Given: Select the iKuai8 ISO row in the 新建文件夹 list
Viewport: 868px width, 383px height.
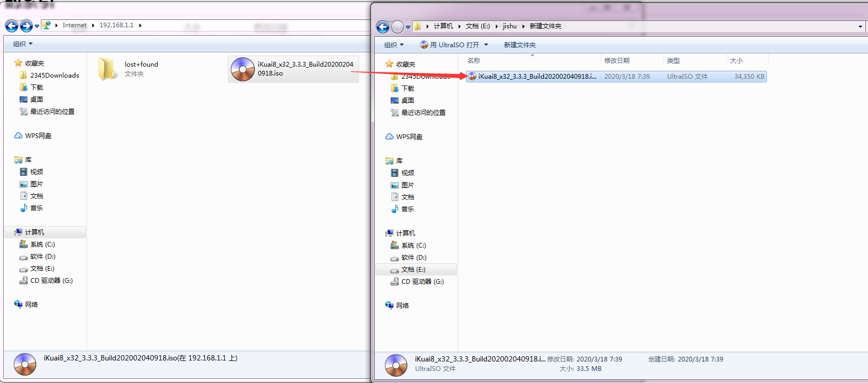Looking at the screenshot, I should coord(616,76).
